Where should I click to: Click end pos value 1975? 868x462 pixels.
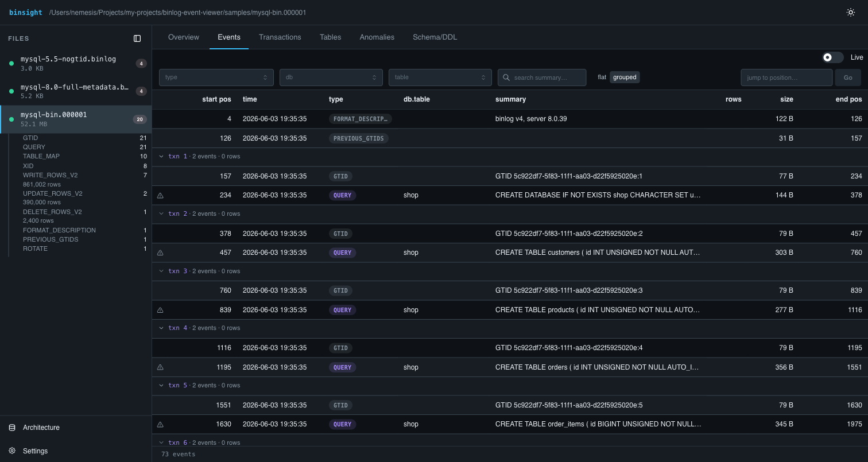(x=854, y=424)
